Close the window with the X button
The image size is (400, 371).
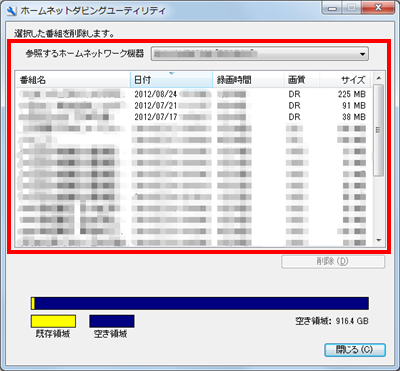pyautogui.click(x=378, y=7)
